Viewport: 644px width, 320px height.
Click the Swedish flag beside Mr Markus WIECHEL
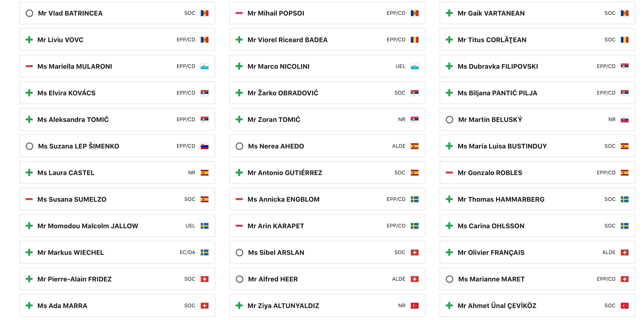point(204,252)
